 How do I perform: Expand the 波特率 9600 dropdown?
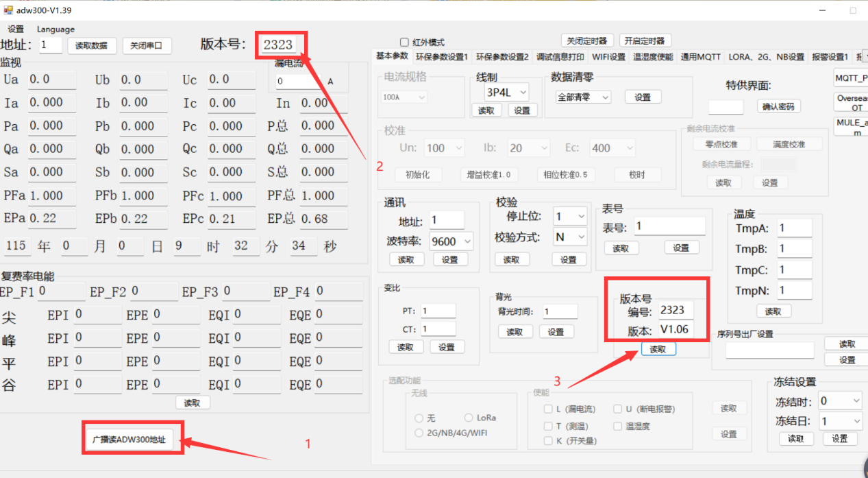click(452, 241)
